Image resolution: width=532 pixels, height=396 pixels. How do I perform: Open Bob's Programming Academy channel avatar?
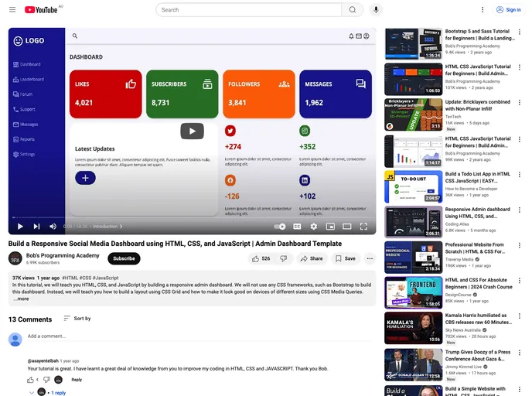[15, 258]
